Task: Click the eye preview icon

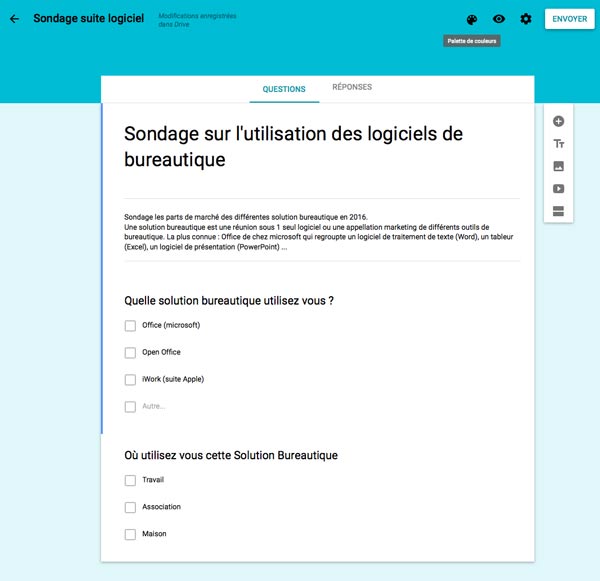Action: pyautogui.click(x=499, y=19)
